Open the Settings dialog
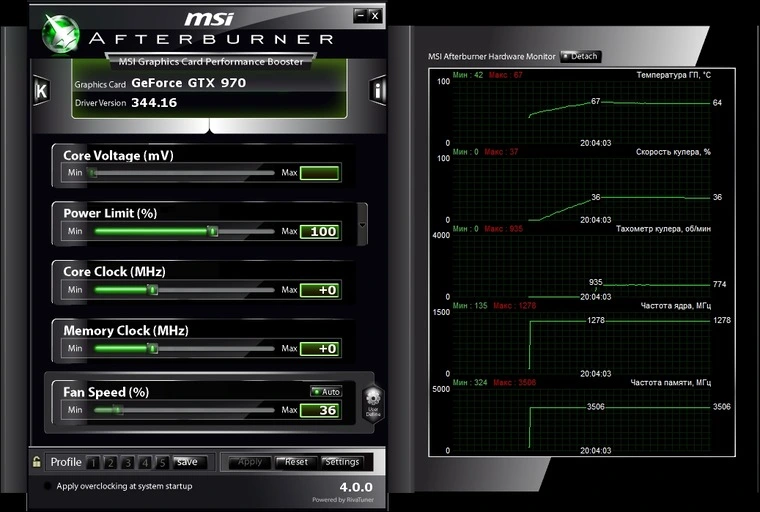Screen dimensions: 760x512 pyautogui.click(x=342, y=462)
